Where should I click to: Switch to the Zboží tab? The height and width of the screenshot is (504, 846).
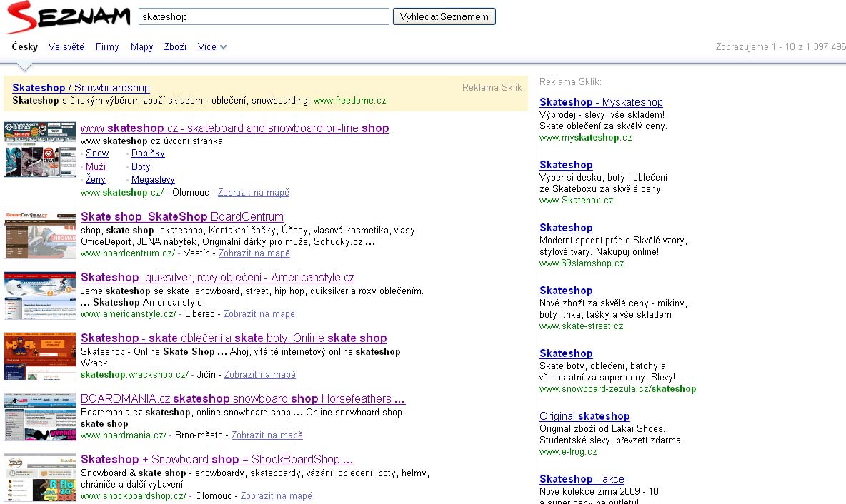coord(175,47)
